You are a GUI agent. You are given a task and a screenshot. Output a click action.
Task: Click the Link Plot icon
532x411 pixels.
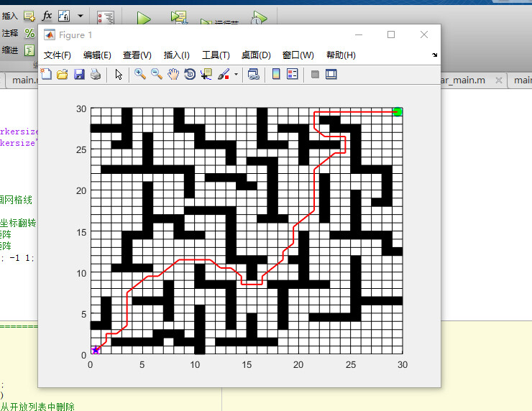[x=254, y=74]
